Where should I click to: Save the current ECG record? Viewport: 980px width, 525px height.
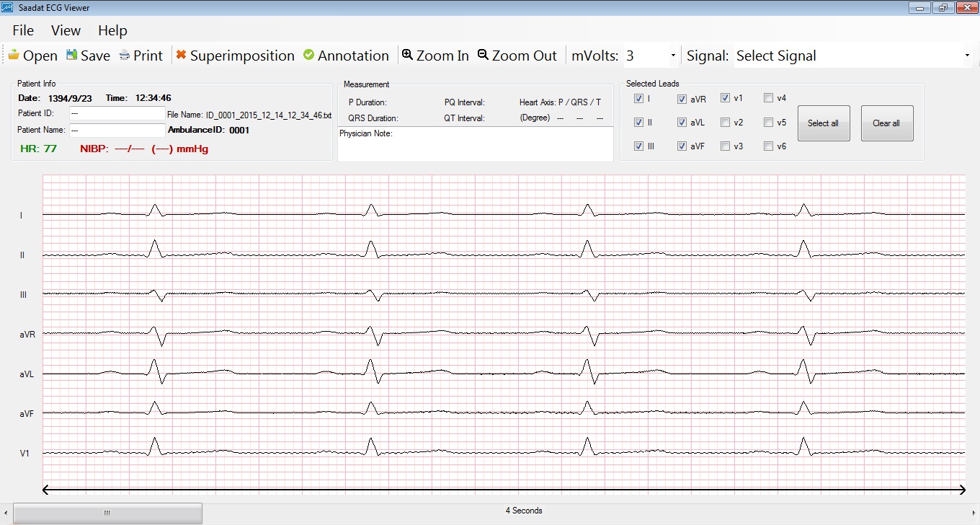click(86, 55)
